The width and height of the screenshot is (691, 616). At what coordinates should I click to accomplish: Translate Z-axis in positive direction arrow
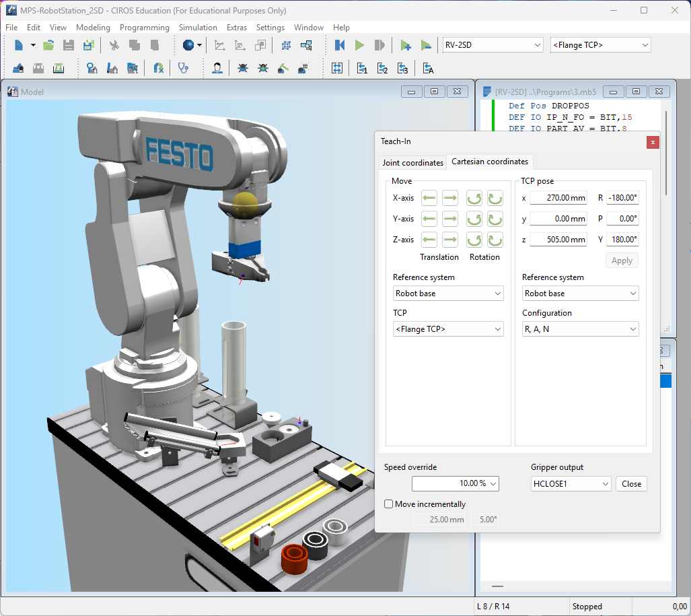click(x=450, y=240)
